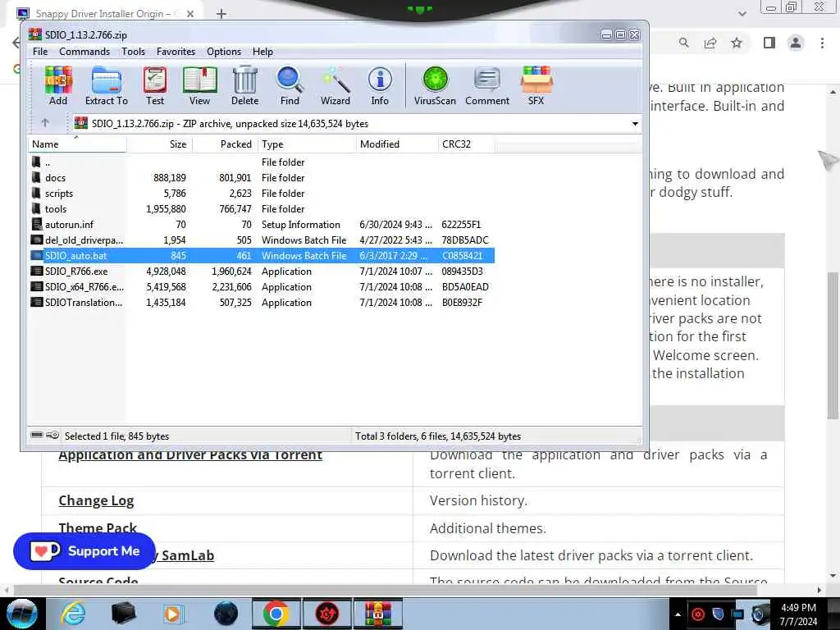Switch to Chrome in the taskbar
840x630 pixels.
[276, 614]
